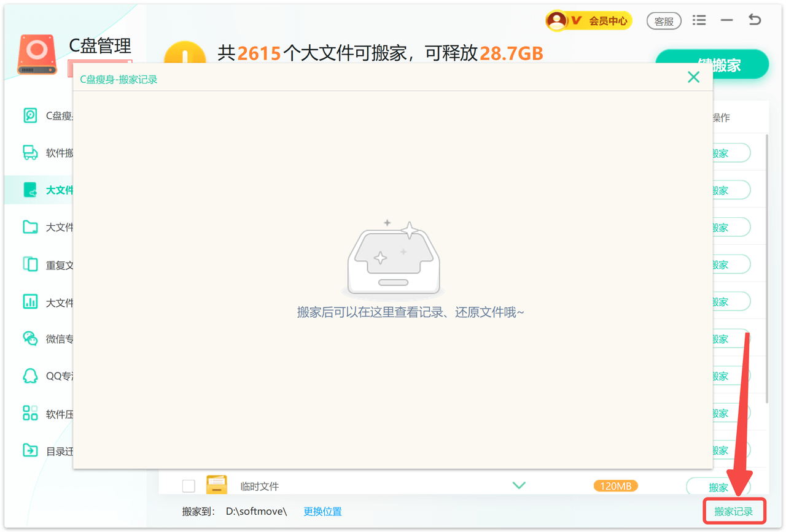Viewport: 786px width, 532px height.
Task: Expand the 临时文件 row with green chevron
Action: pyautogui.click(x=519, y=485)
